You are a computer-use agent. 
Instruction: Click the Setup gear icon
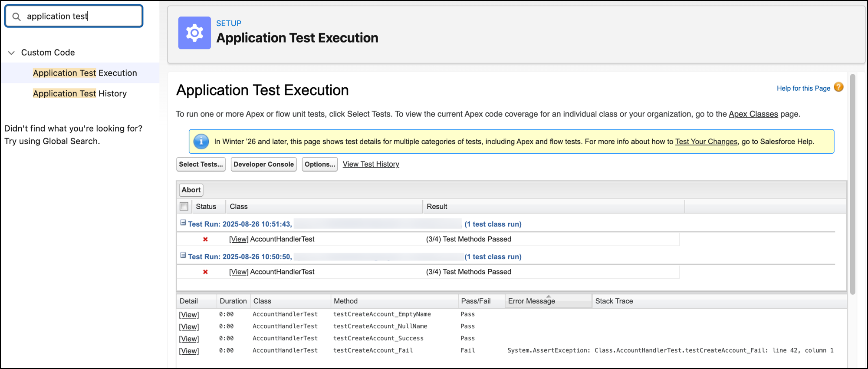click(194, 33)
